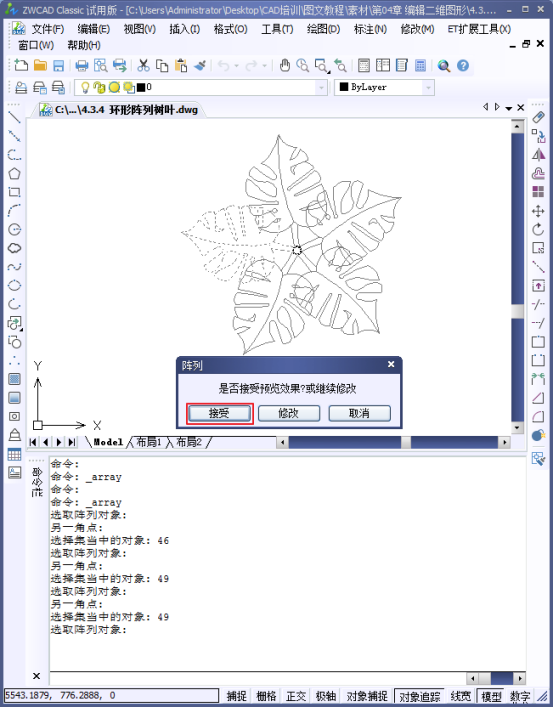Click the command line input field
The image size is (554, 708).
(257, 678)
